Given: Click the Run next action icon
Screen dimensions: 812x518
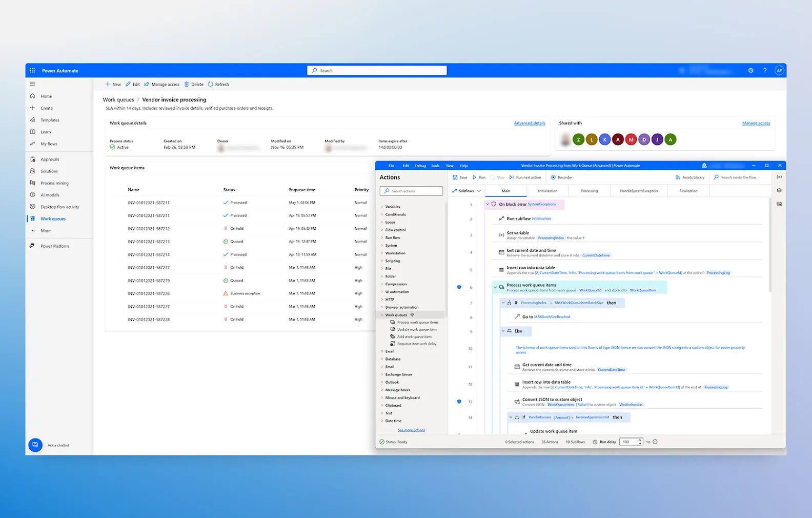Looking at the screenshot, I should pyautogui.click(x=512, y=177).
